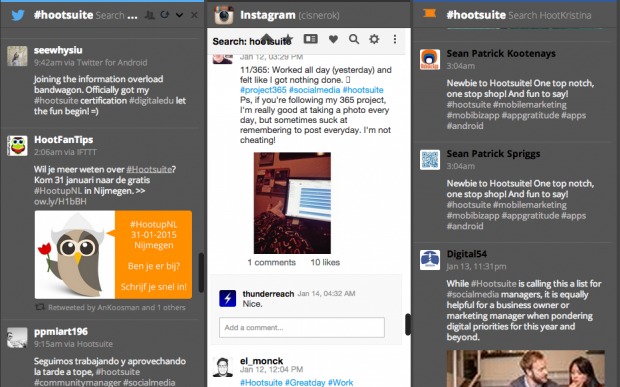The height and width of the screenshot is (387, 620).
Task: Open the photo in Digital54's post
Action: click(x=525, y=368)
